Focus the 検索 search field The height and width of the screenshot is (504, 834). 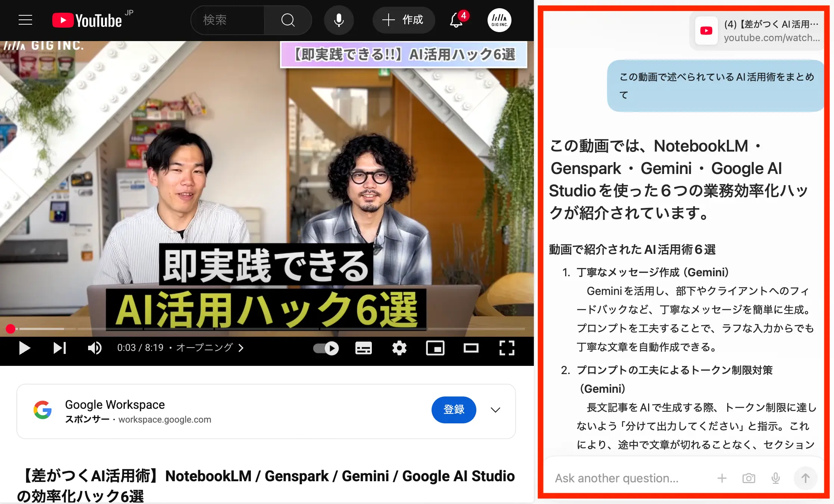point(228,20)
